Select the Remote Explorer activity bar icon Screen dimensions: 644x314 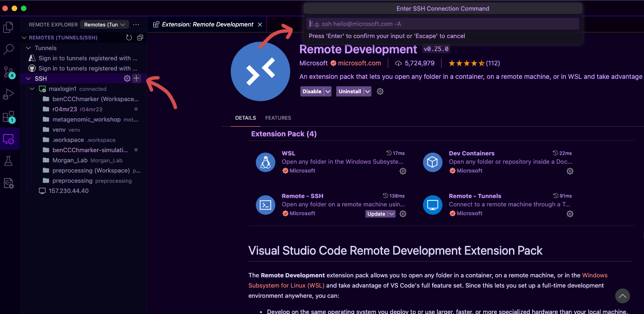point(8,139)
